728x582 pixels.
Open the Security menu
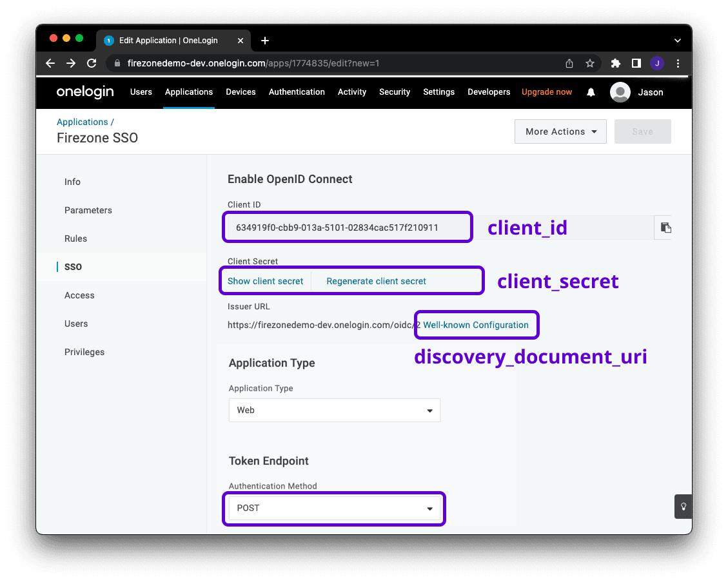pos(395,92)
